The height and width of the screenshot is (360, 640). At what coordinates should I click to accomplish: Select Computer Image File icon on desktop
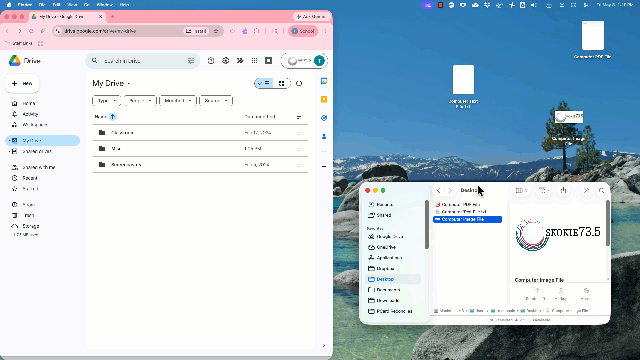(569, 127)
